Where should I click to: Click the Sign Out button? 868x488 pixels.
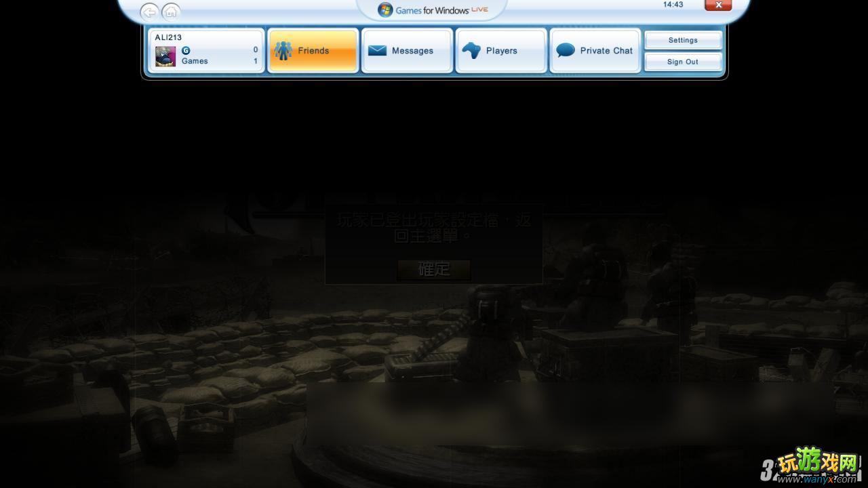click(683, 62)
